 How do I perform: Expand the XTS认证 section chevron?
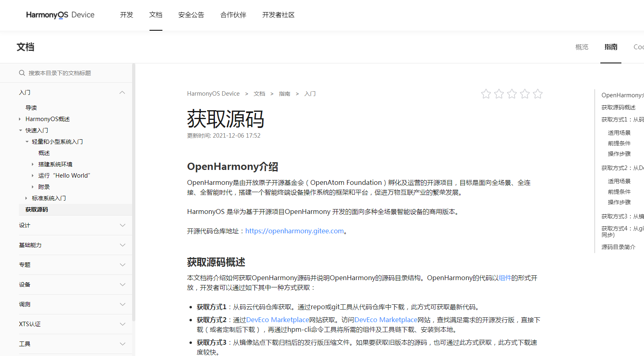pos(122,324)
